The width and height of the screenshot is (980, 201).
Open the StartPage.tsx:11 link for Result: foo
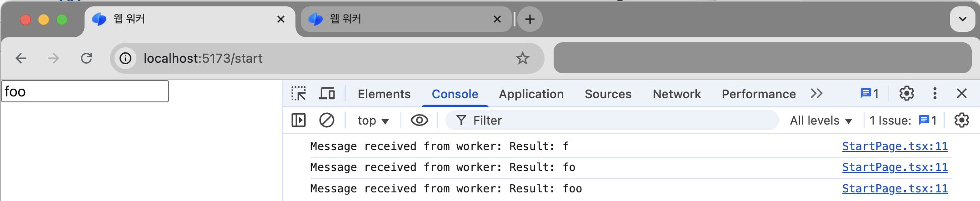[895, 188]
